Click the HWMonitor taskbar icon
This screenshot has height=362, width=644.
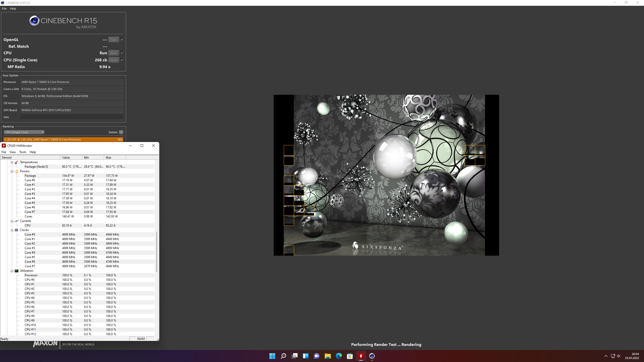[x=361, y=356]
